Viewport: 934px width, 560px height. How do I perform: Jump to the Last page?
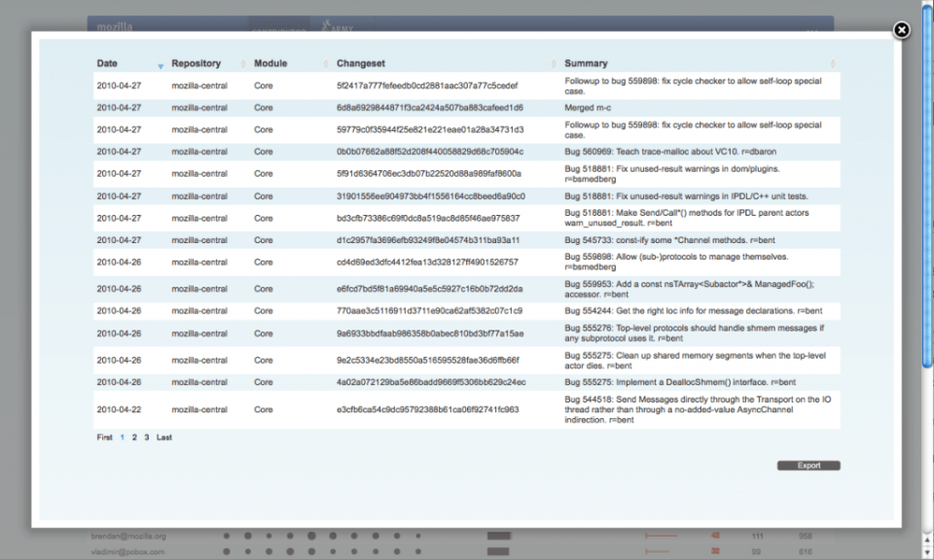coord(164,437)
